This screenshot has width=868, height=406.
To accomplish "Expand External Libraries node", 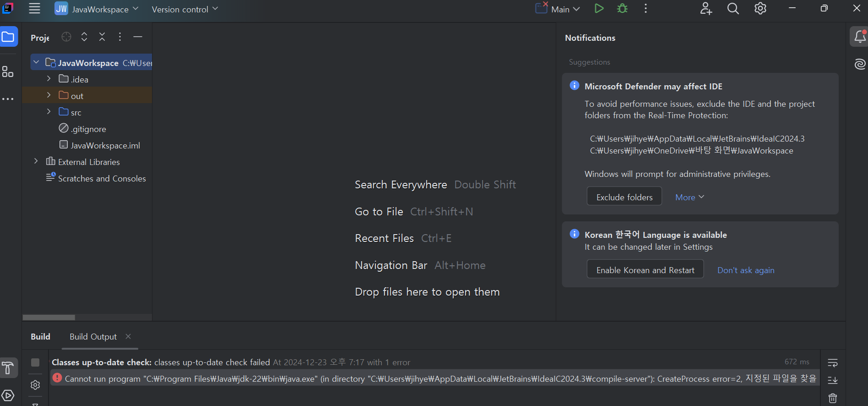I will (x=36, y=161).
